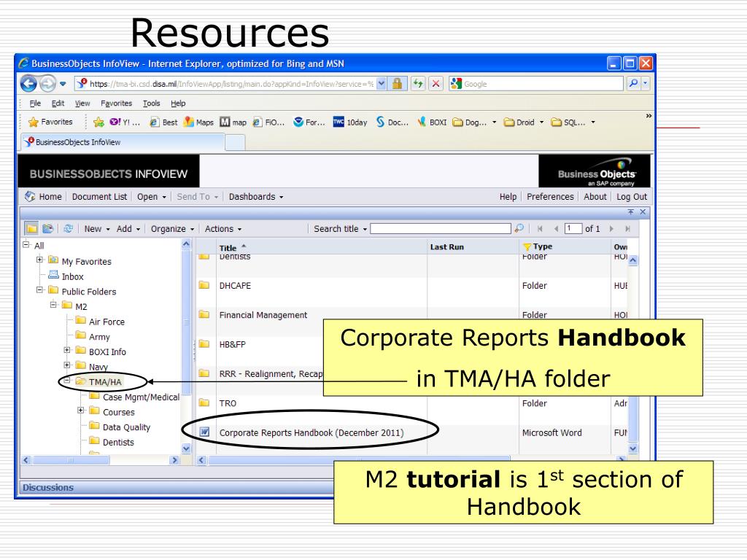The height and width of the screenshot is (560, 747).
Task: Open the Help menu in browser menu bar
Action: [178, 104]
